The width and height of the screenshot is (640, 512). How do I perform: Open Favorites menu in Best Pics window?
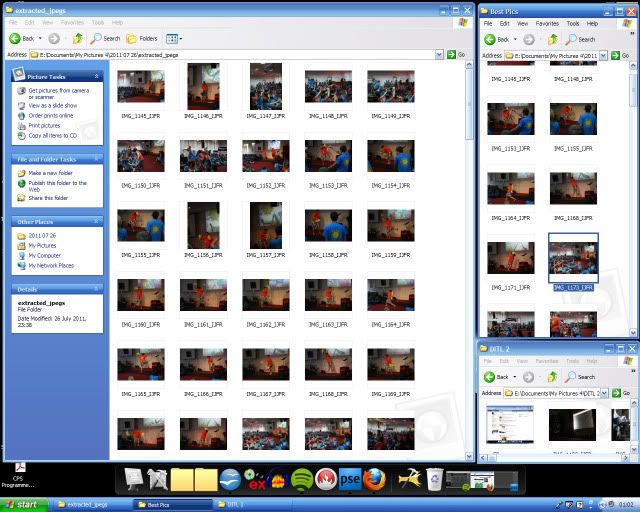tap(547, 24)
